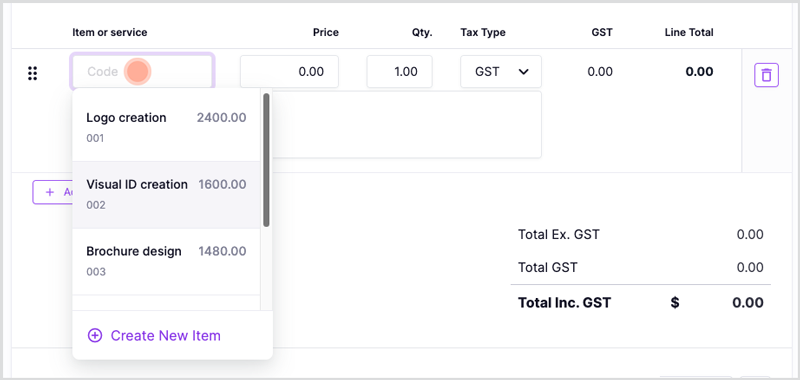Click the Item or service column header

pyautogui.click(x=110, y=33)
